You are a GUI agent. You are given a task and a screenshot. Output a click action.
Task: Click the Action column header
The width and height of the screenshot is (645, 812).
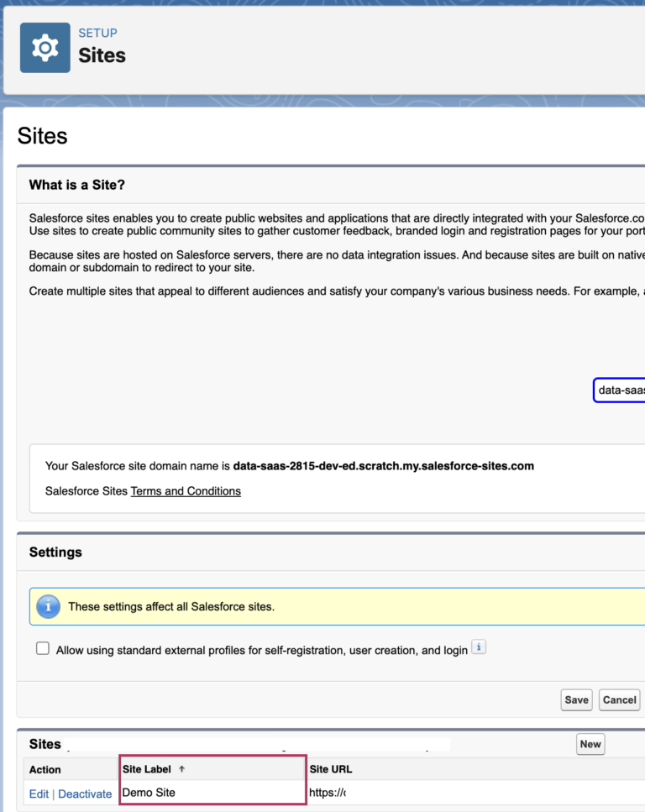45,769
